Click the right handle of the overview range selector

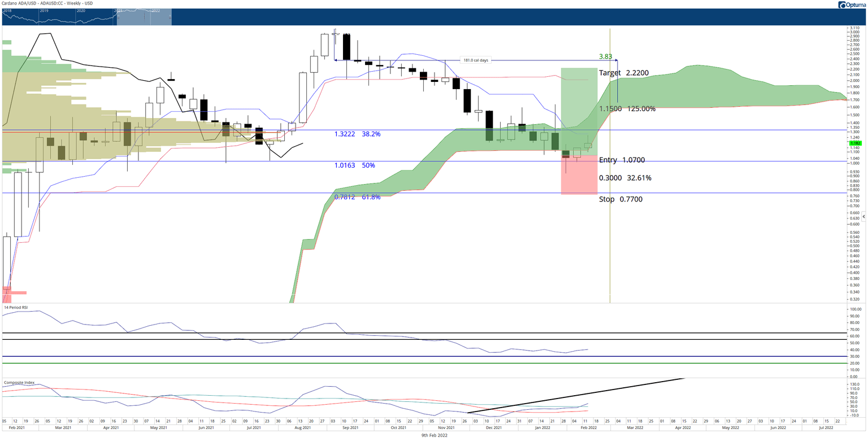coord(171,17)
